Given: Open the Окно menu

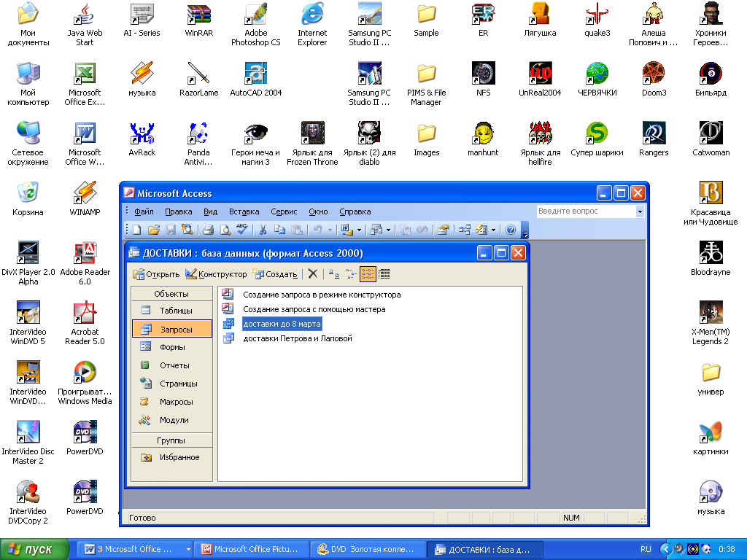Looking at the screenshot, I should coord(318,211).
